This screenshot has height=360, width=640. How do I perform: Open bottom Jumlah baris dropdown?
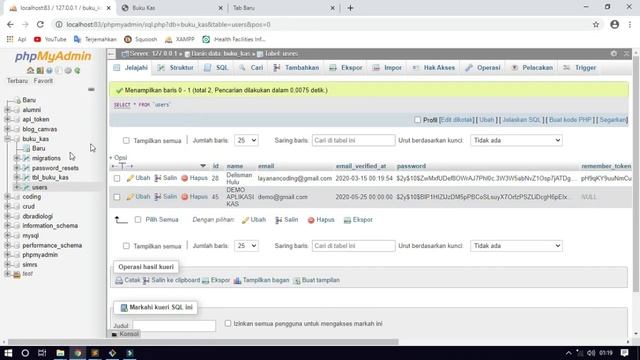(x=246, y=246)
